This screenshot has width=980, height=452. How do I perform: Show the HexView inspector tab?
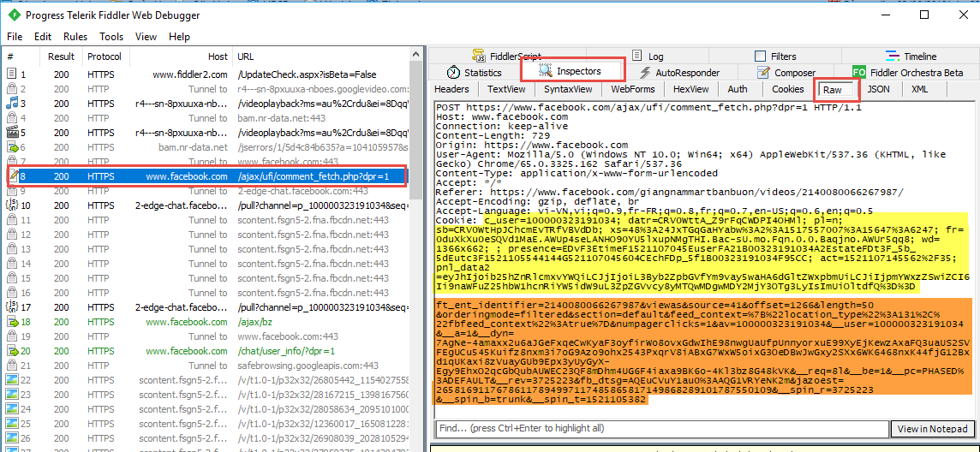pyautogui.click(x=690, y=89)
